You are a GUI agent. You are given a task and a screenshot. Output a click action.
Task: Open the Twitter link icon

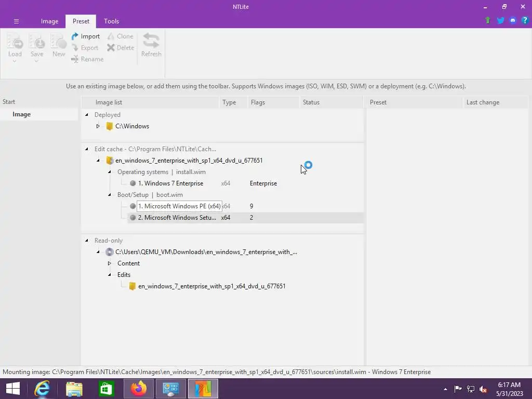coord(500,20)
